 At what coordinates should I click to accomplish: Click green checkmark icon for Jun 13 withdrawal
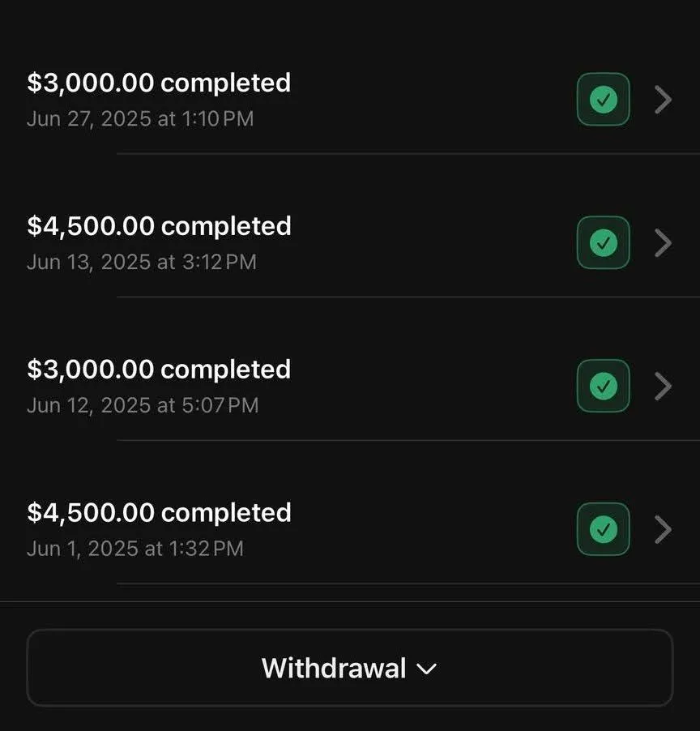[603, 242]
